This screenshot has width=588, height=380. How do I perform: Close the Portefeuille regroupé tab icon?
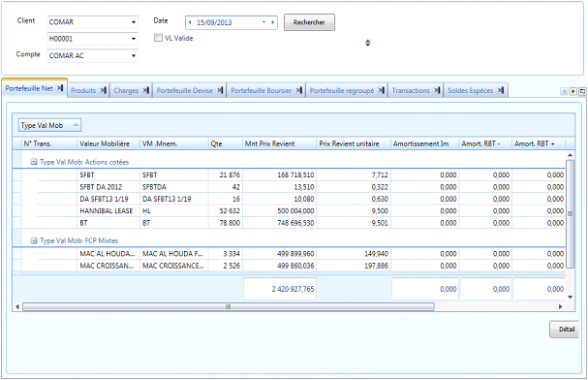382,90
